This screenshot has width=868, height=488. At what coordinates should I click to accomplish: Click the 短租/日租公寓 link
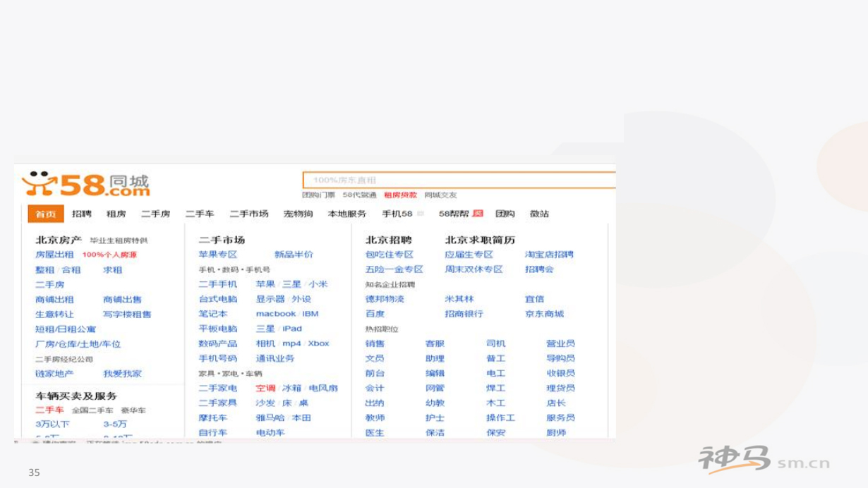pyautogui.click(x=66, y=329)
